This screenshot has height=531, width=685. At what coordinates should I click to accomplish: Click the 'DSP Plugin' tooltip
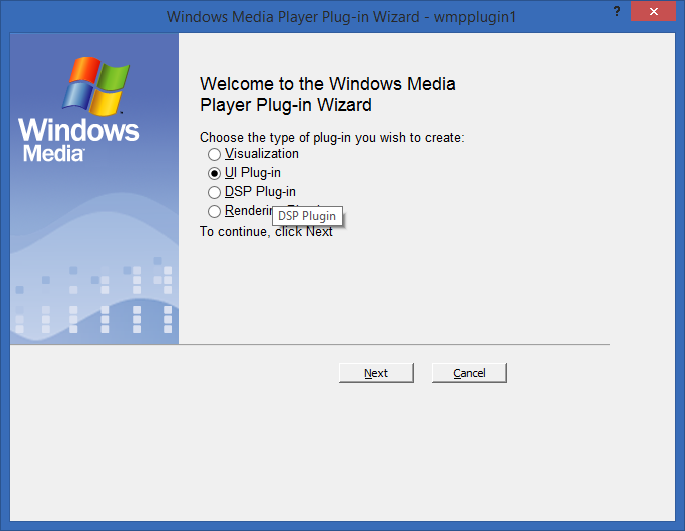[307, 216]
